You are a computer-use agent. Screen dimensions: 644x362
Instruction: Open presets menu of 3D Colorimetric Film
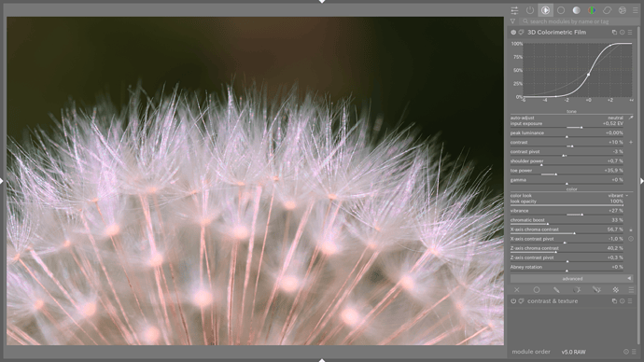click(630, 32)
